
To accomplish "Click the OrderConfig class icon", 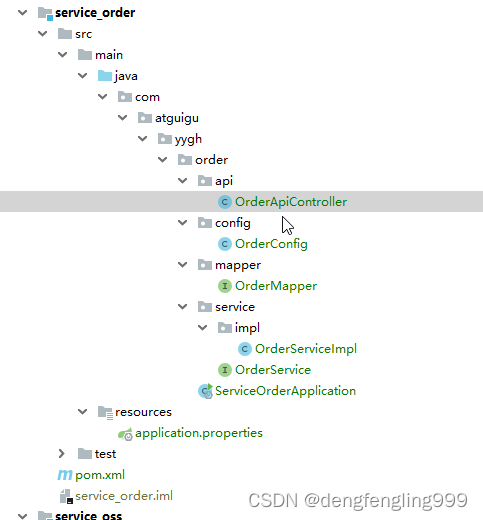I will point(225,244).
